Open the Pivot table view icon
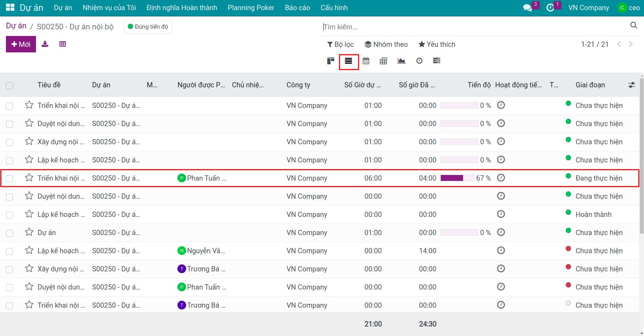The width and height of the screenshot is (644, 336). [x=383, y=61]
